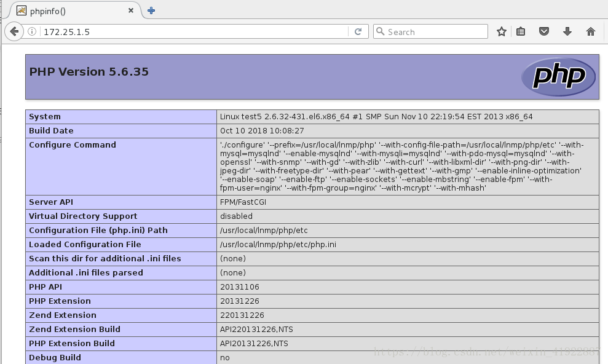The image size is (608, 364).
Task: Click Loaded Configuration File label
Action: [85, 245]
